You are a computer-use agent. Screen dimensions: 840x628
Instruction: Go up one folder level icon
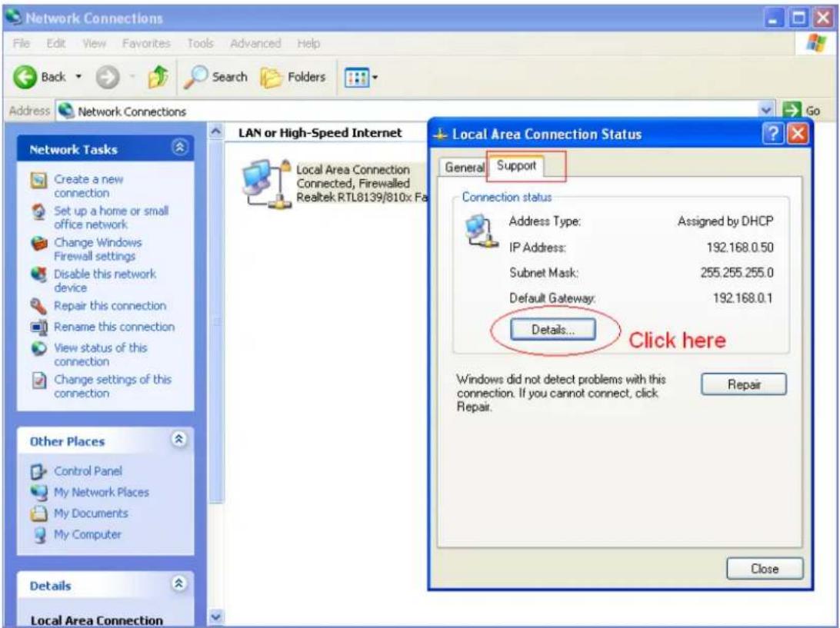pyautogui.click(x=158, y=78)
